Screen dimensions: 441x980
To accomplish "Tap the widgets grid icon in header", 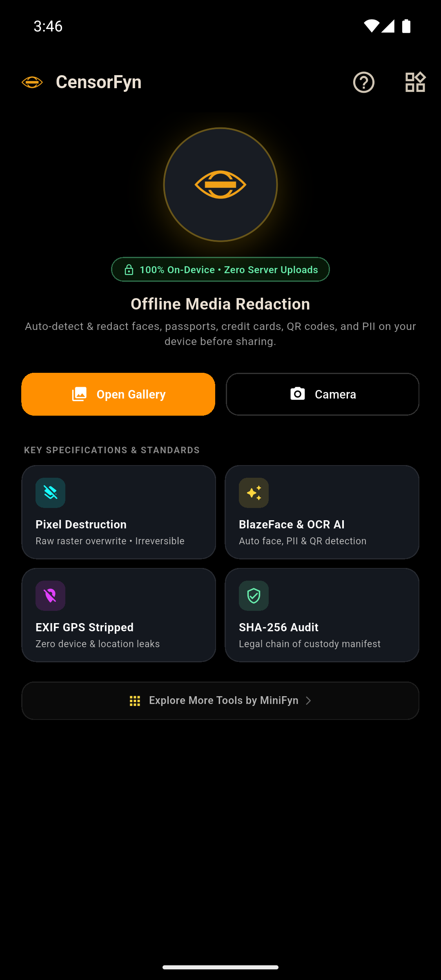I will tap(415, 82).
